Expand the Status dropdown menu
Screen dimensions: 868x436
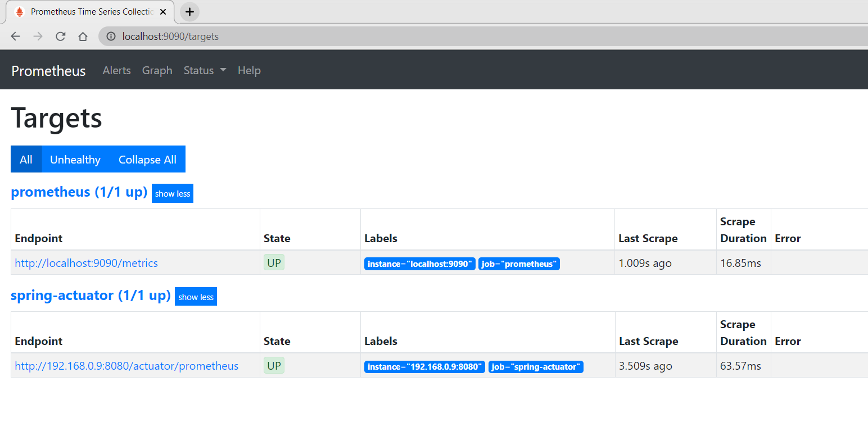point(205,71)
